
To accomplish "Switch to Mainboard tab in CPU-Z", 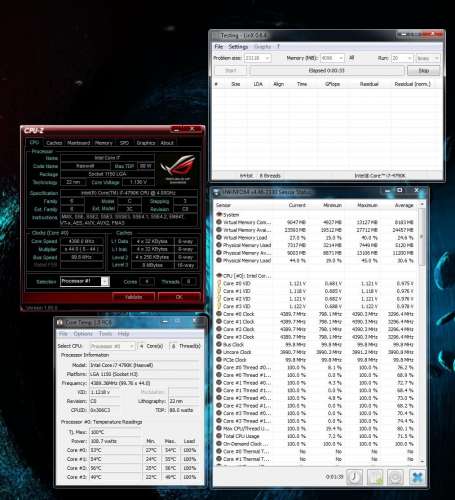I will [x=78, y=143].
